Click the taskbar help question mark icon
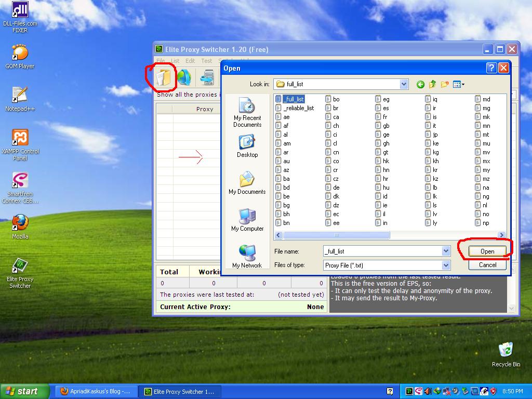The width and height of the screenshot is (532, 399). pos(390,391)
